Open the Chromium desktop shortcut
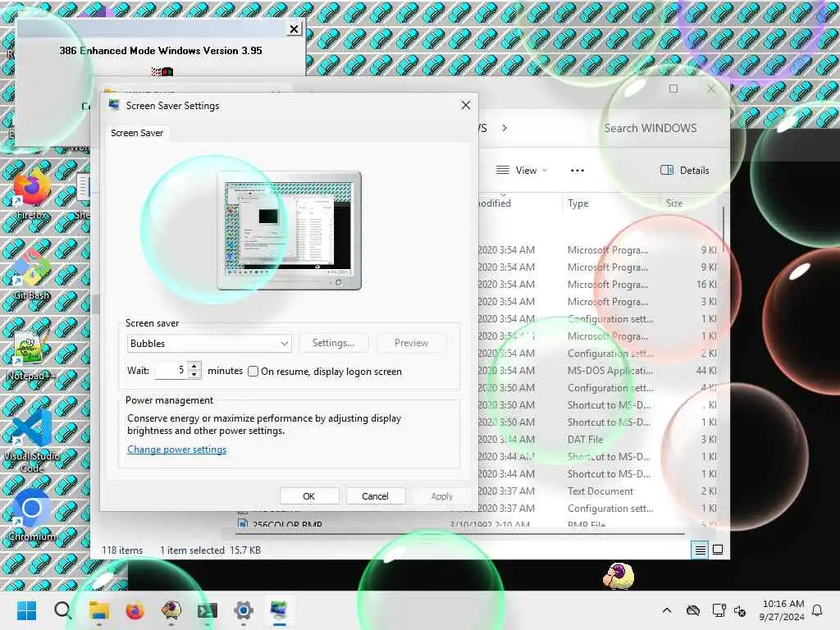 (32, 514)
